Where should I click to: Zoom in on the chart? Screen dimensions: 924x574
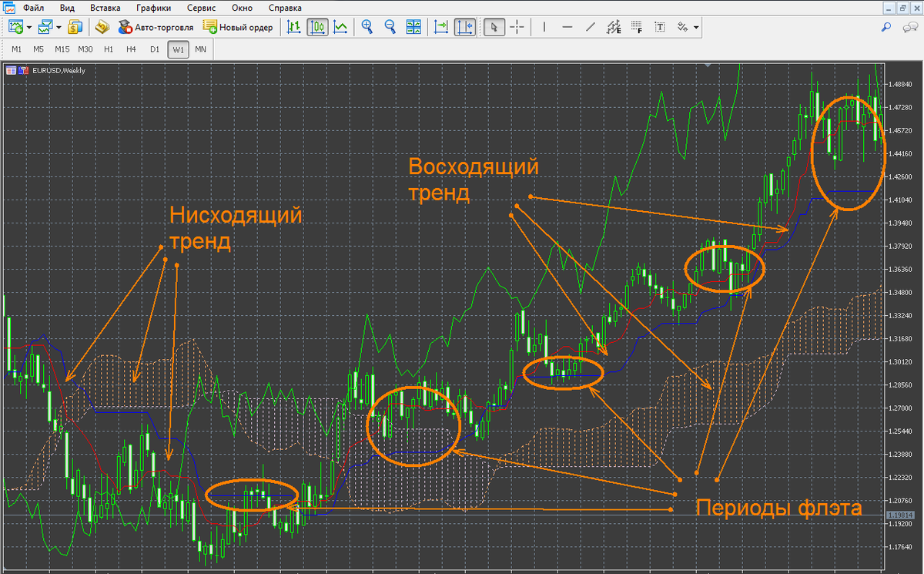367,27
